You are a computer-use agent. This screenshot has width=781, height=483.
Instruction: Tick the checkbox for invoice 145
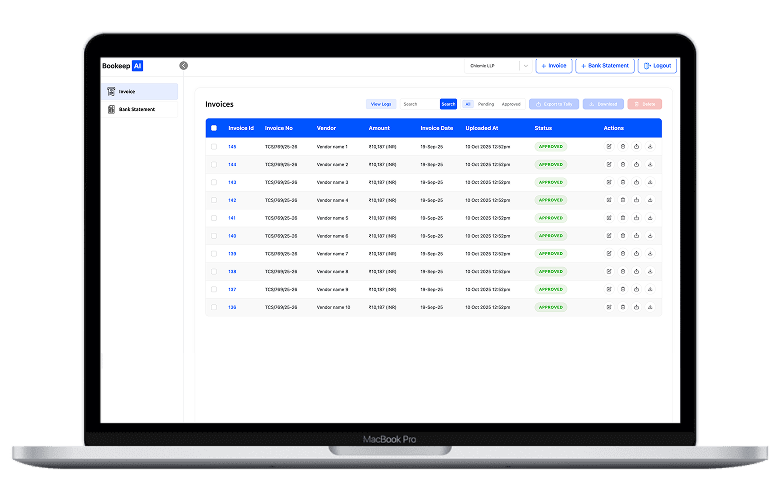point(214,147)
